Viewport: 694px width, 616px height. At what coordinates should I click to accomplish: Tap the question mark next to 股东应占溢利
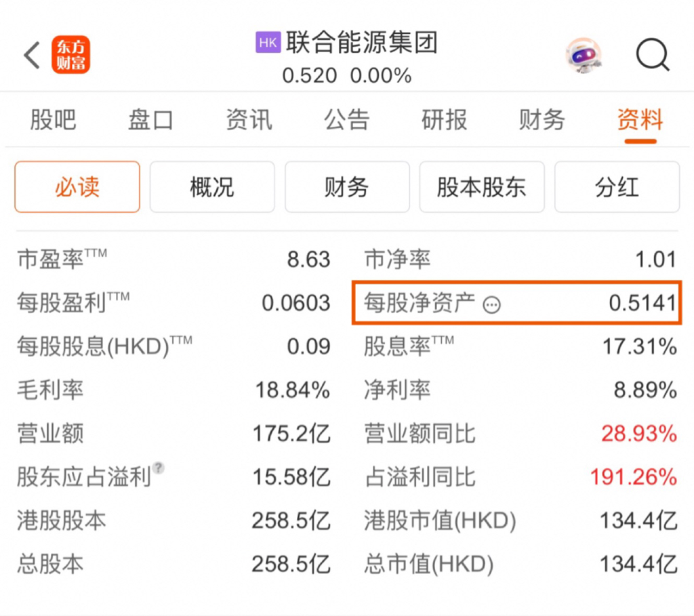point(158,468)
